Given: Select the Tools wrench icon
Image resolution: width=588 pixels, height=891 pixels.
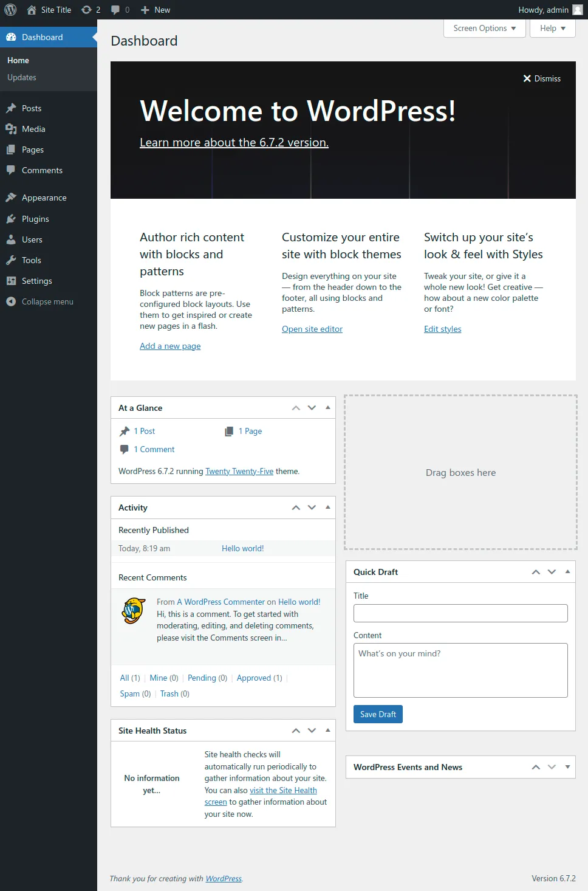Looking at the screenshot, I should pos(12,260).
